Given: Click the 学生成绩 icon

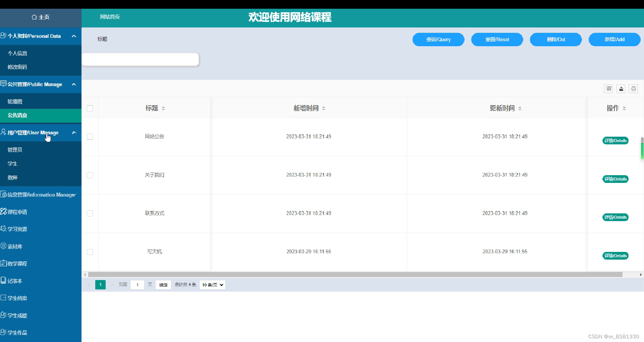Looking at the screenshot, I should 3,315.
